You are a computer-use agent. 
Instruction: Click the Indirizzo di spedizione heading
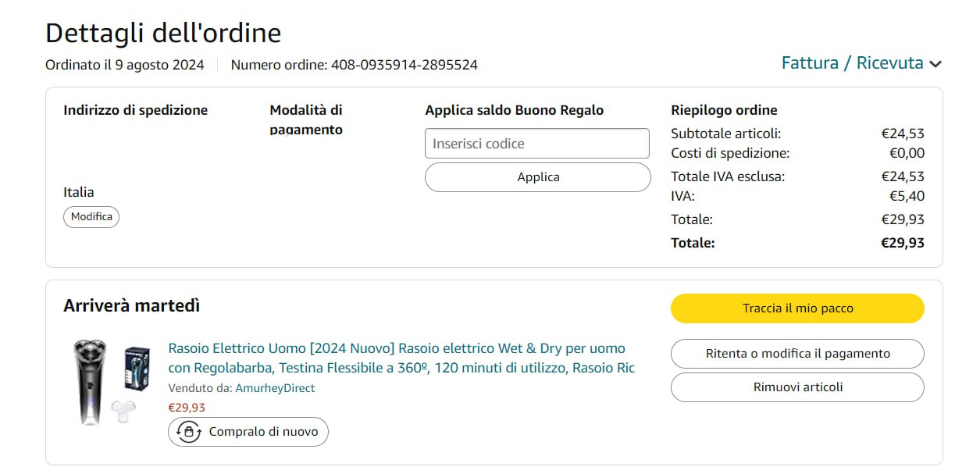[x=135, y=110]
